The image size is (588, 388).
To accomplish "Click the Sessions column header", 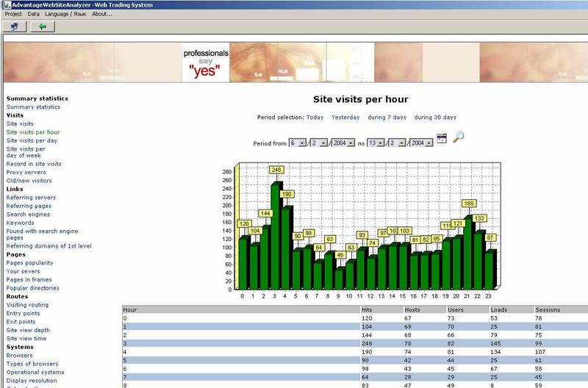I will click(561, 309).
